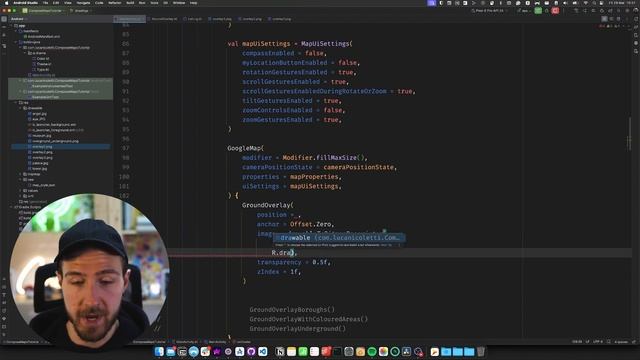Collapse the app module node
This screenshot has width=640, height=360.
click(12, 26)
